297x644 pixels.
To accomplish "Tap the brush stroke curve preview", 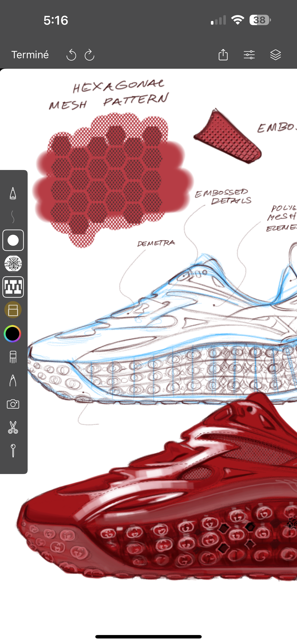I will coord(13,217).
